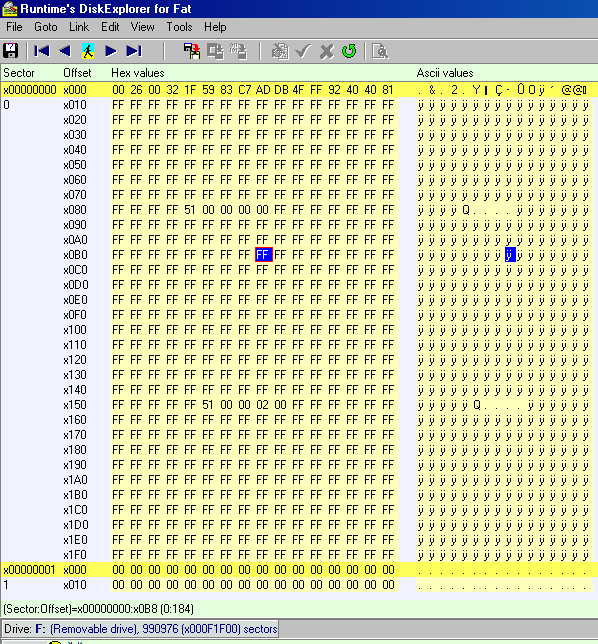The height and width of the screenshot is (644, 598).
Task: Open the Link menu
Action: 79,27
